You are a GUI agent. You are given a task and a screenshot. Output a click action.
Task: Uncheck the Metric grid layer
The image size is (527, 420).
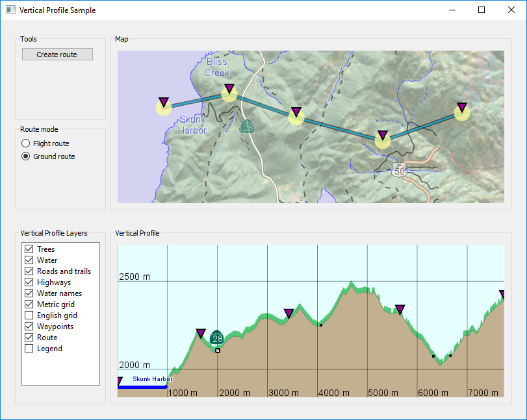point(29,304)
